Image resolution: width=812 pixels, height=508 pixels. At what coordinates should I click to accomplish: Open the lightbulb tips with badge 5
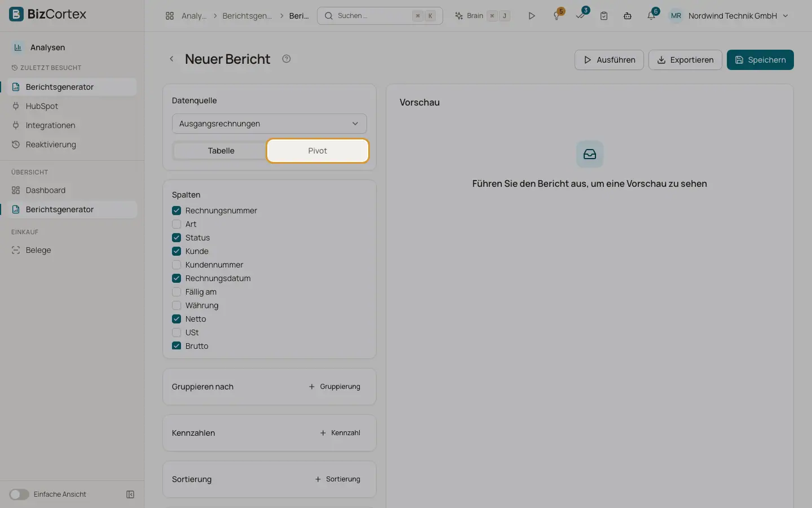coord(557,16)
